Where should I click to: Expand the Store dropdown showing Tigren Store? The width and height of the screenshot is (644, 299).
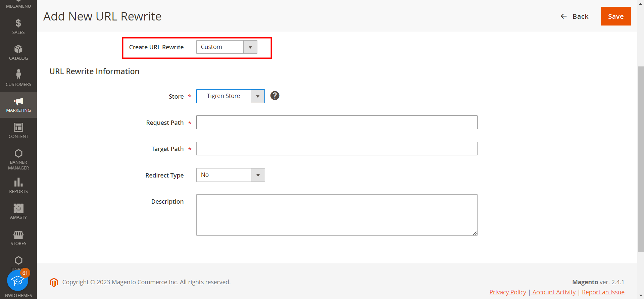pos(230,96)
